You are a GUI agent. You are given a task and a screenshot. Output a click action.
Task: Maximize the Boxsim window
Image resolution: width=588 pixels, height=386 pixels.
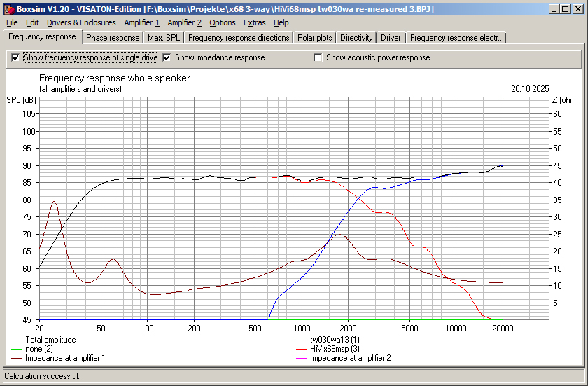tap(566, 8)
